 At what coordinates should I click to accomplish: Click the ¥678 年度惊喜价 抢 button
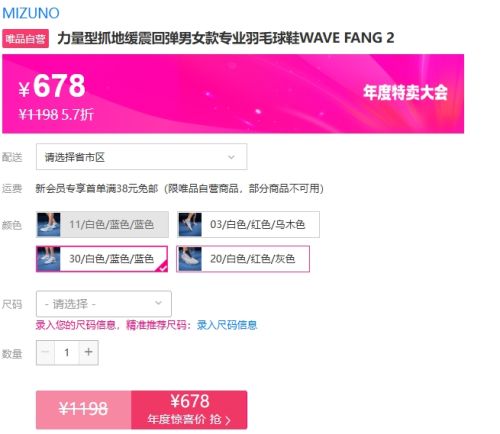pos(189,410)
